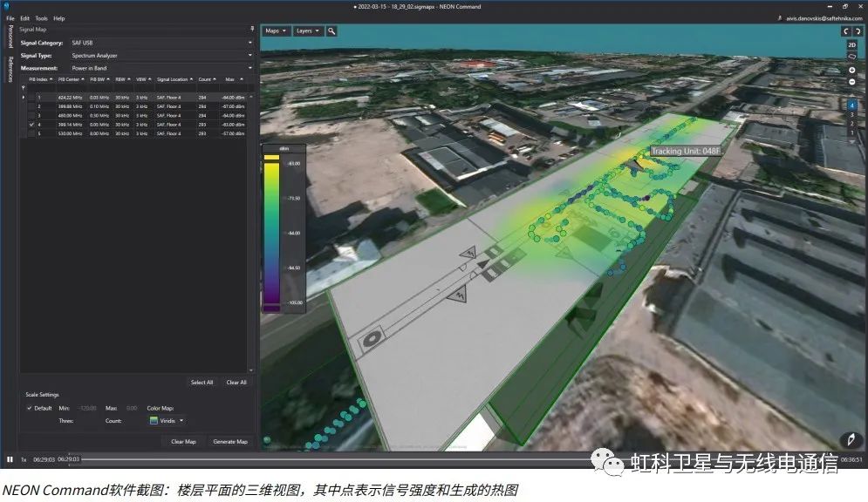Viewport: 868px width, 502px height.
Task: Open the Signal Type dropdown
Action: point(161,55)
